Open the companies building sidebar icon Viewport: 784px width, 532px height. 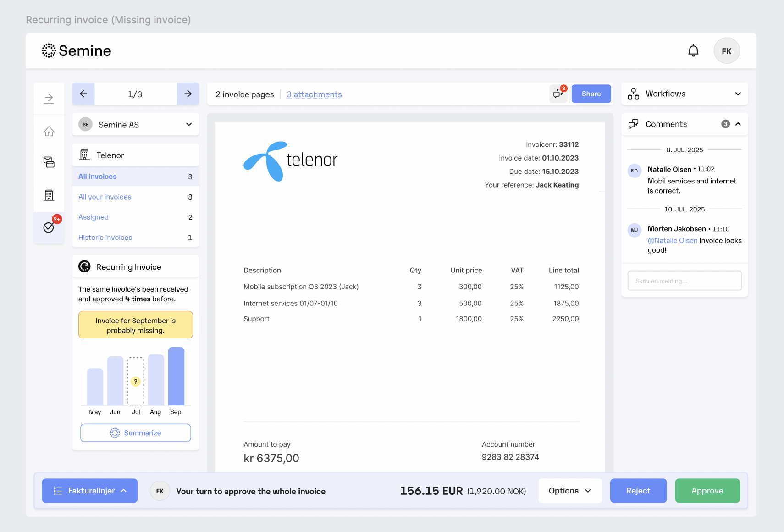(x=49, y=195)
